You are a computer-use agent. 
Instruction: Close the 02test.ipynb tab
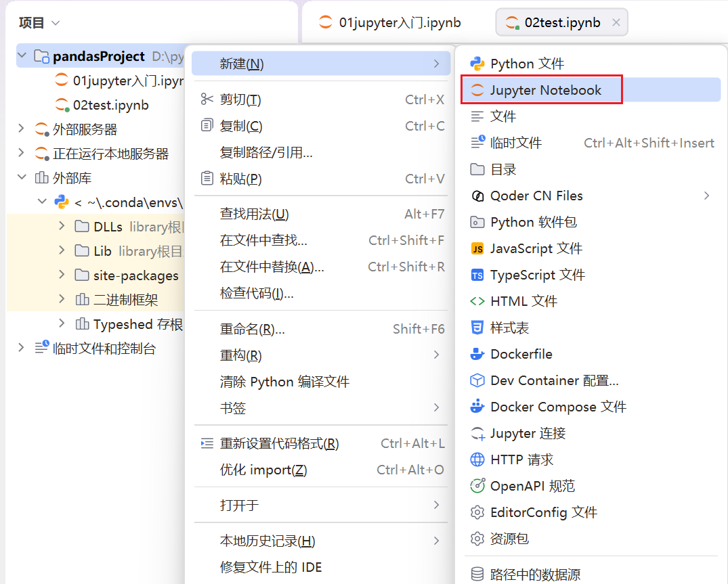click(x=616, y=22)
